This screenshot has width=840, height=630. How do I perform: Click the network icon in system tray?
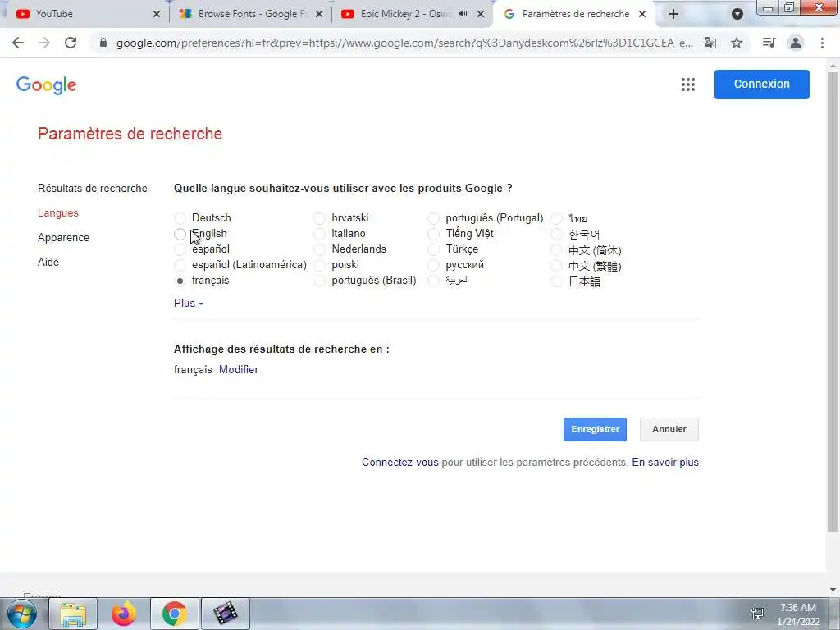coord(757,614)
